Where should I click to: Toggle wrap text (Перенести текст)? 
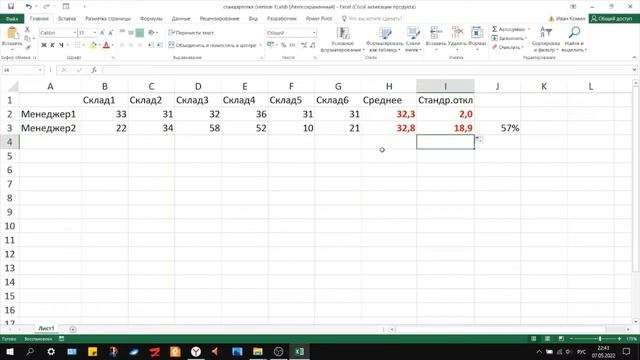[x=191, y=33]
